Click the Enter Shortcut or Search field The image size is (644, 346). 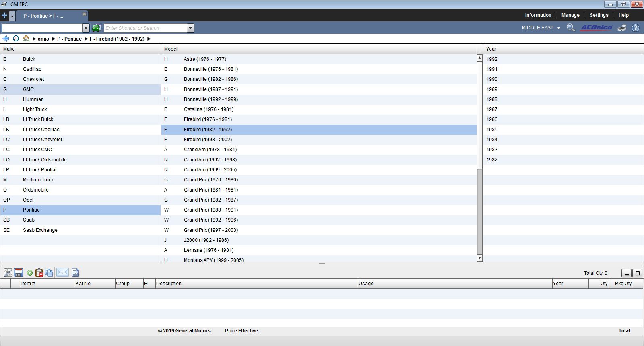click(x=146, y=28)
